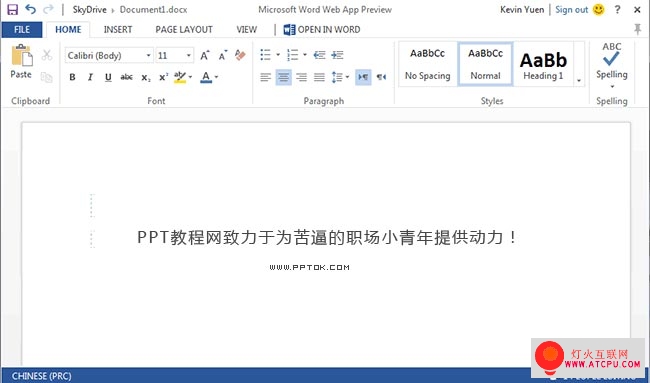Viewport: 650px width, 383px height.
Task: Click the Paste clipboard icon
Action: pos(22,55)
